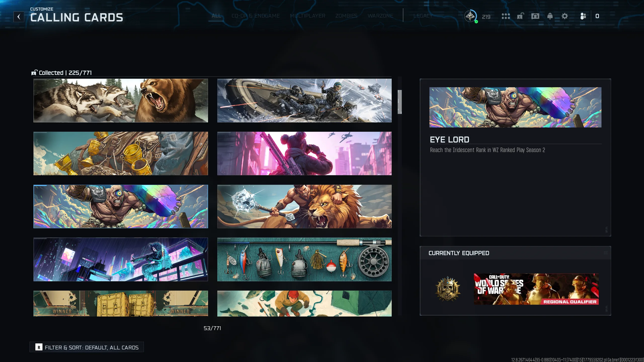Open notifications bell icon
Screen dimensions: 644x362
click(x=550, y=16)
